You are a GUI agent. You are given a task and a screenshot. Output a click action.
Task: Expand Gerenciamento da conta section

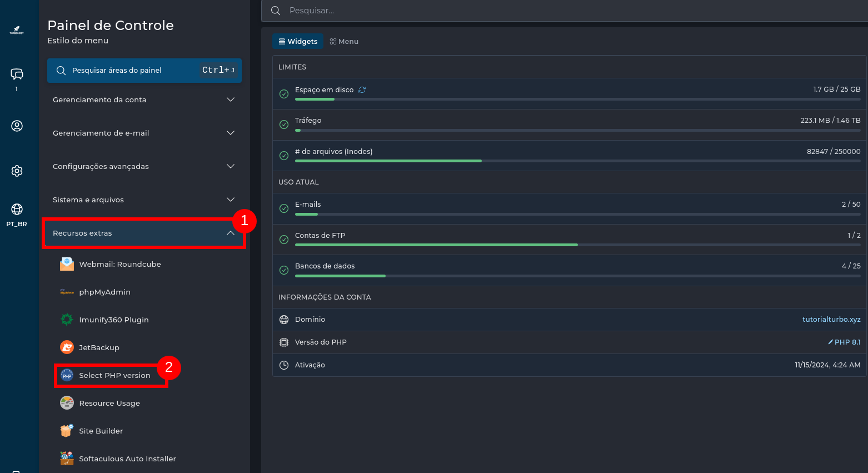click(x=143, y=99)
